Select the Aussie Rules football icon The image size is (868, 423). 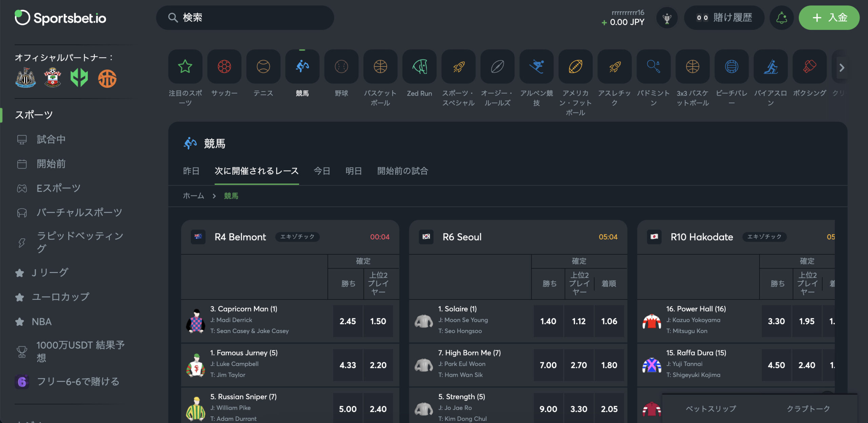pyautogui.click(x=497, y=66)
